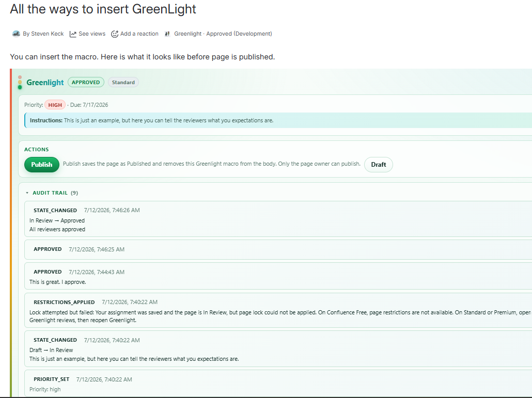Image resolution: width=532 pixels, height=398 pixels.
Task: Click the Instructions note text
Action: click(152, 120)
